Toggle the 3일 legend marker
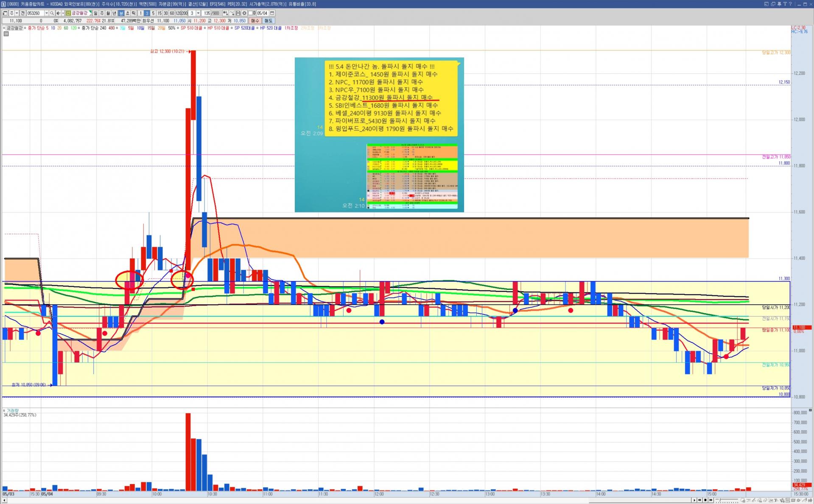The height and width of the screenshot is (504, 814). click(x=117, y=28)
